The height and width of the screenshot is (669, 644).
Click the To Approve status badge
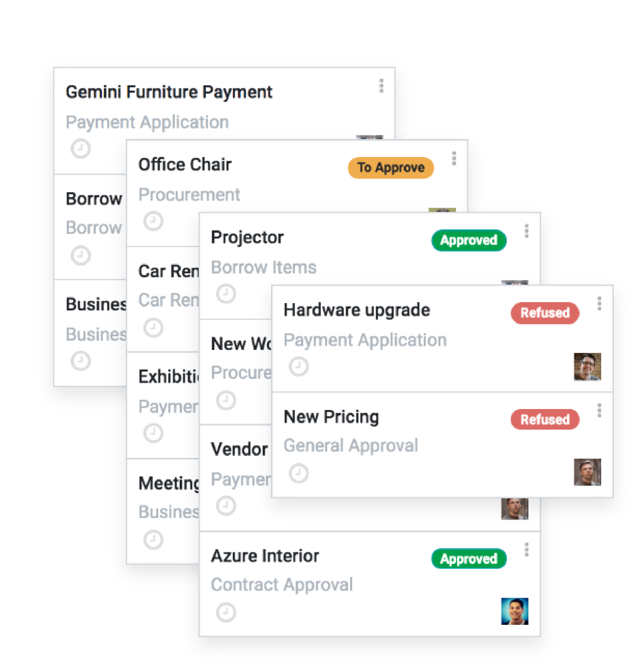[391, 168]
